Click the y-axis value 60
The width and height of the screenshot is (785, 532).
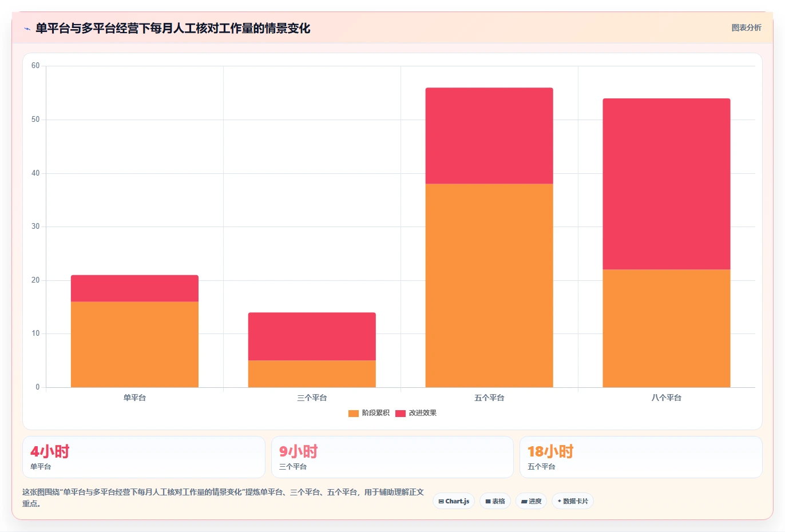click(35, 66)
